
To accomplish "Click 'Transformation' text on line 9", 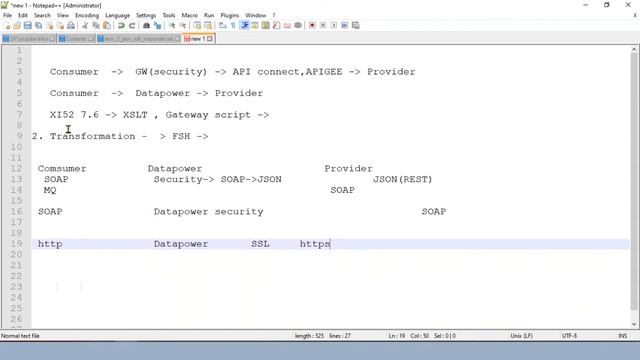I will pos(92,136).
